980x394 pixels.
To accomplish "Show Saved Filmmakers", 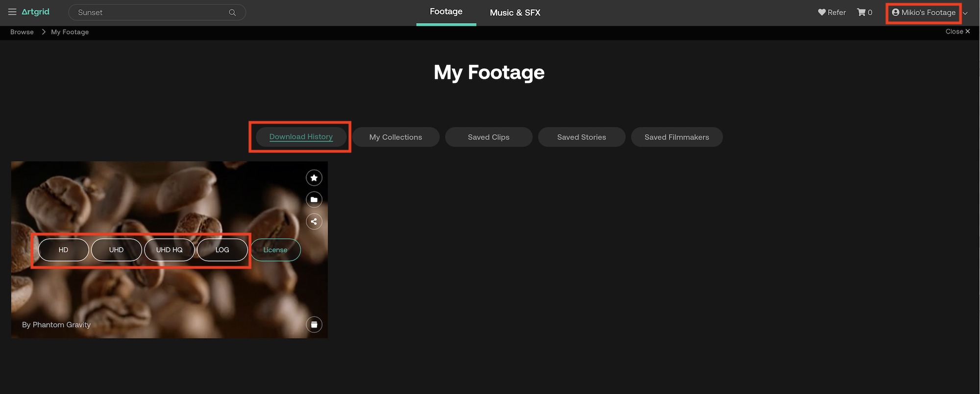I will (x=677, y=137).
